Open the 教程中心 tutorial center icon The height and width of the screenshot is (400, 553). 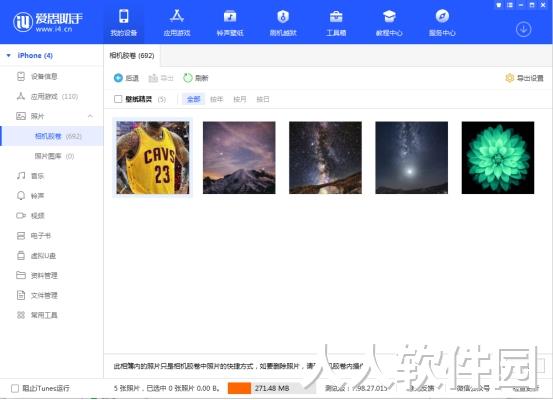(389, 16)
